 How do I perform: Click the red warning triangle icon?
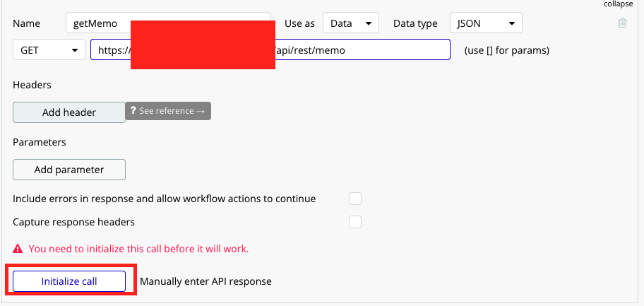[x=18, y=249]
